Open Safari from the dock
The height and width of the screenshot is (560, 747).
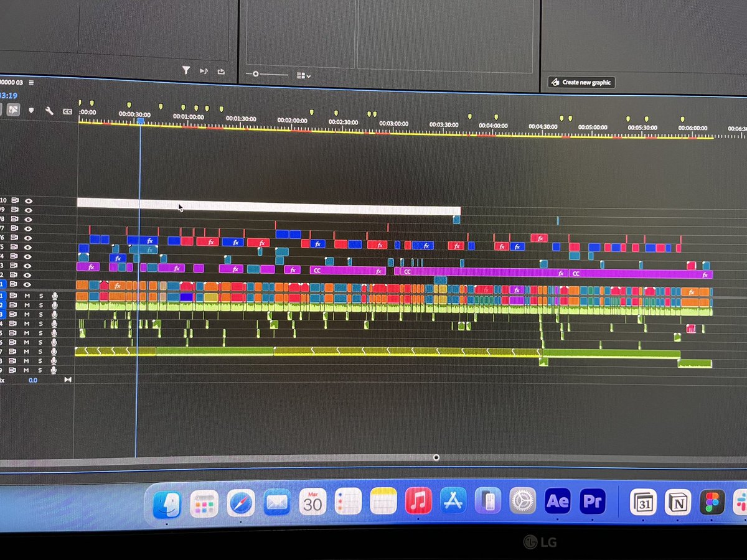click(x=240, y=503)
